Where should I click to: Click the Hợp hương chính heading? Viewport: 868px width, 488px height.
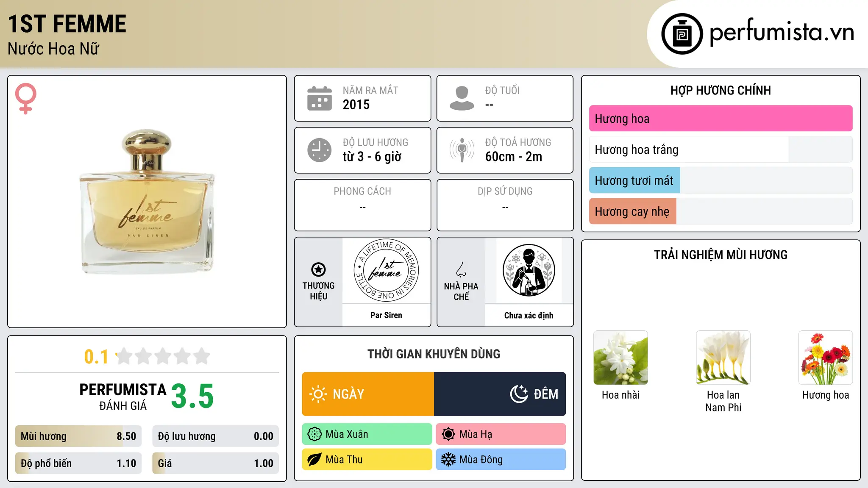tap(721, 90)
